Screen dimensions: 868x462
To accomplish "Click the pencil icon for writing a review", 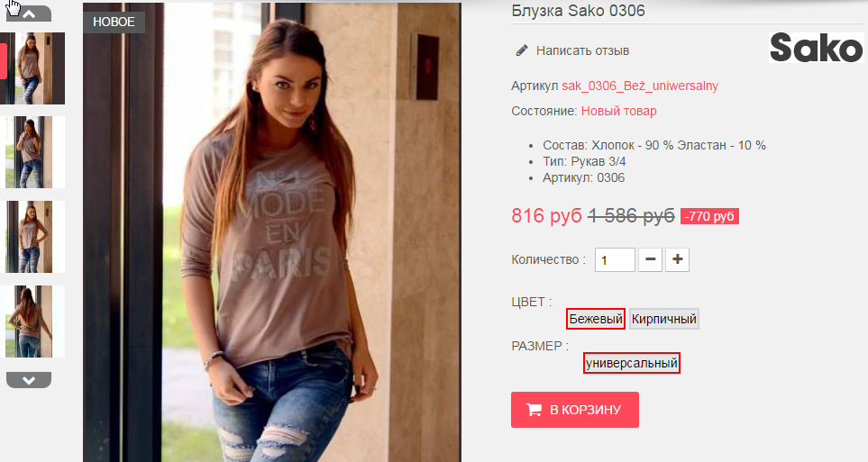I will tap(522, 51).
